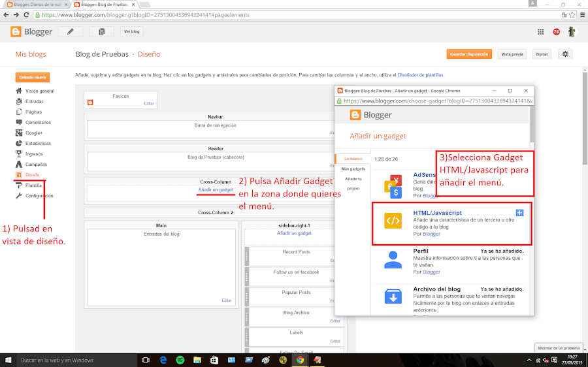The height and width of the screenshot is (367, 588).
Task: Click Chrome icon in taskbar
Action: tap(300, 360)
